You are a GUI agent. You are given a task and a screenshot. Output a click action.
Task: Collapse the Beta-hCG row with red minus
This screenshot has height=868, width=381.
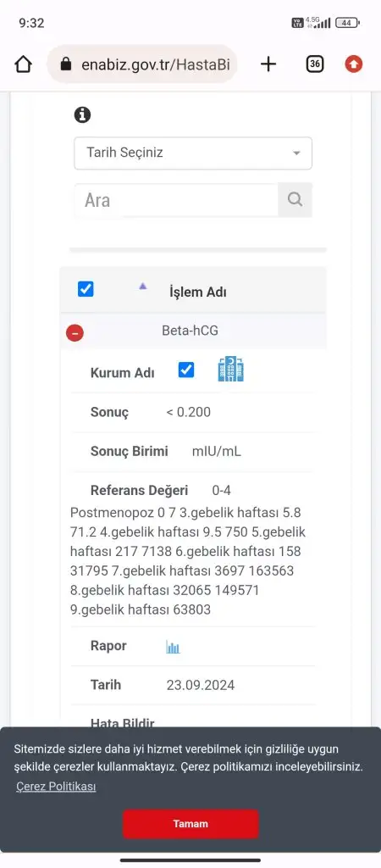coord(75,332)
